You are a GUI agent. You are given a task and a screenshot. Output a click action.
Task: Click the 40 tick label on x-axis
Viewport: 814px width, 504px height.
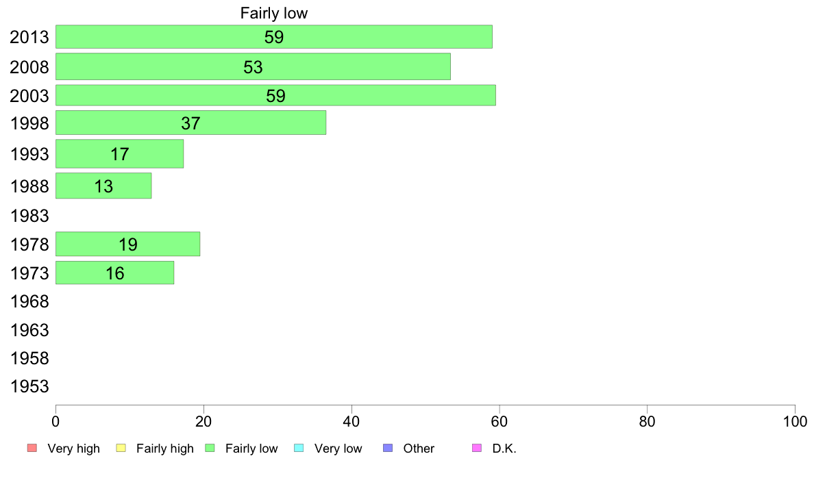pyautogui.click(x=351, y=421)
